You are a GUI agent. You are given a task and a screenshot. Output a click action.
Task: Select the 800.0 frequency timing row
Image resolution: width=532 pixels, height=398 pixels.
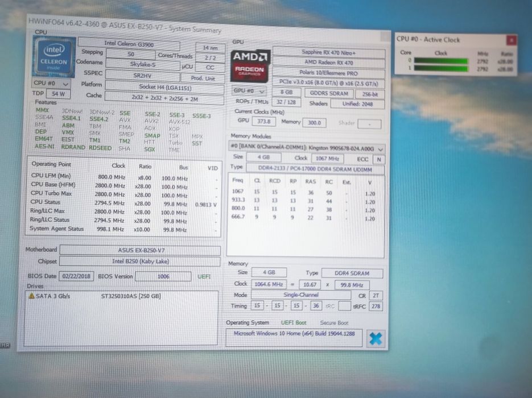click(x=304, y=209)
